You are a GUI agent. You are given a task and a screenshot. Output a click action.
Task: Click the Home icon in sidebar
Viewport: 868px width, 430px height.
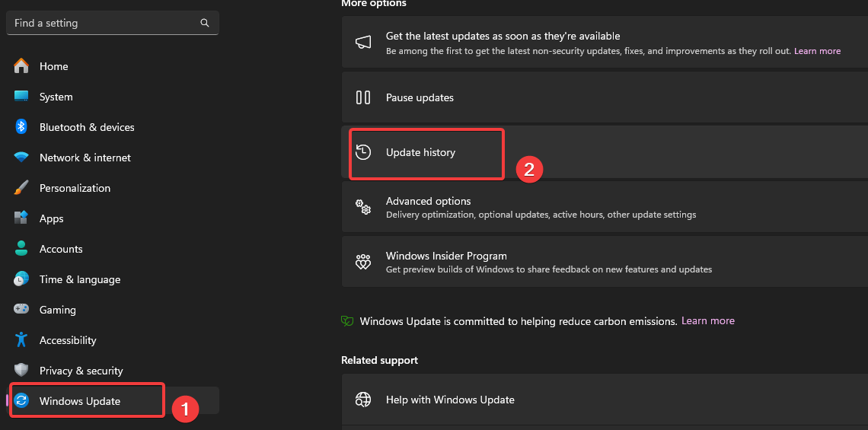point(21,66)
